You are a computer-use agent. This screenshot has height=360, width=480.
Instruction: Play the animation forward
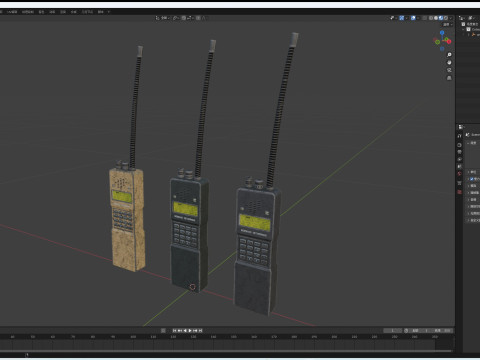190,330
